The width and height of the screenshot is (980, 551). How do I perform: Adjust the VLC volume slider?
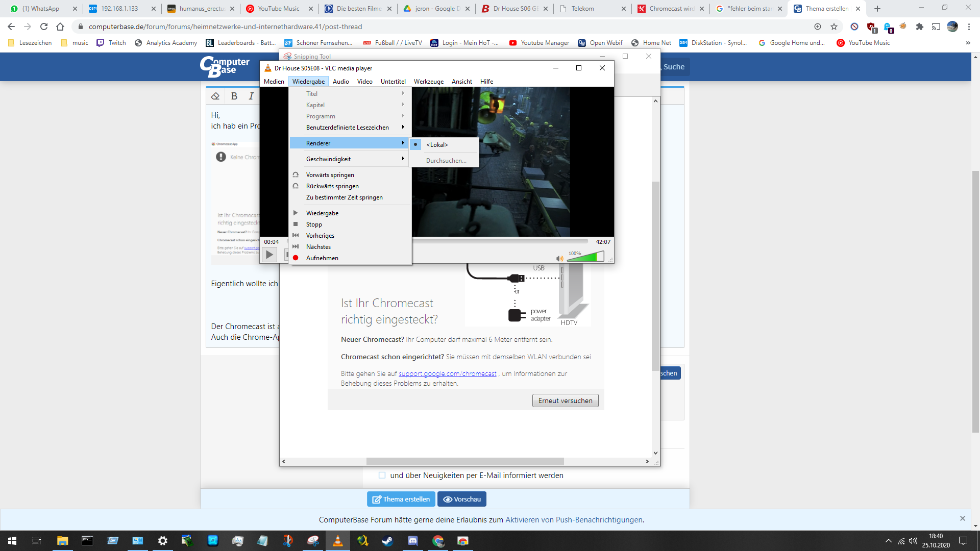585,258
